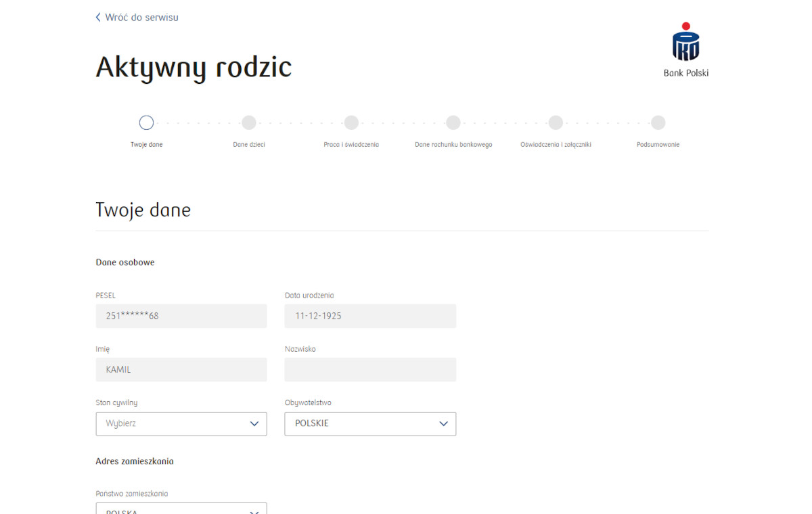Select the Oświadczenia i załączniki step circle

[556, 122]
